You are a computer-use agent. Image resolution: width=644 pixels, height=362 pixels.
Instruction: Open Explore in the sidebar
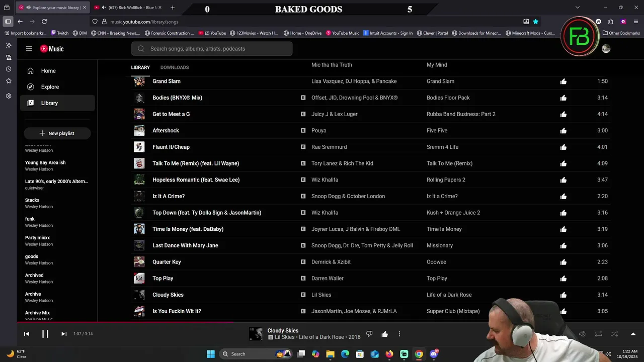tap(57, 87)
